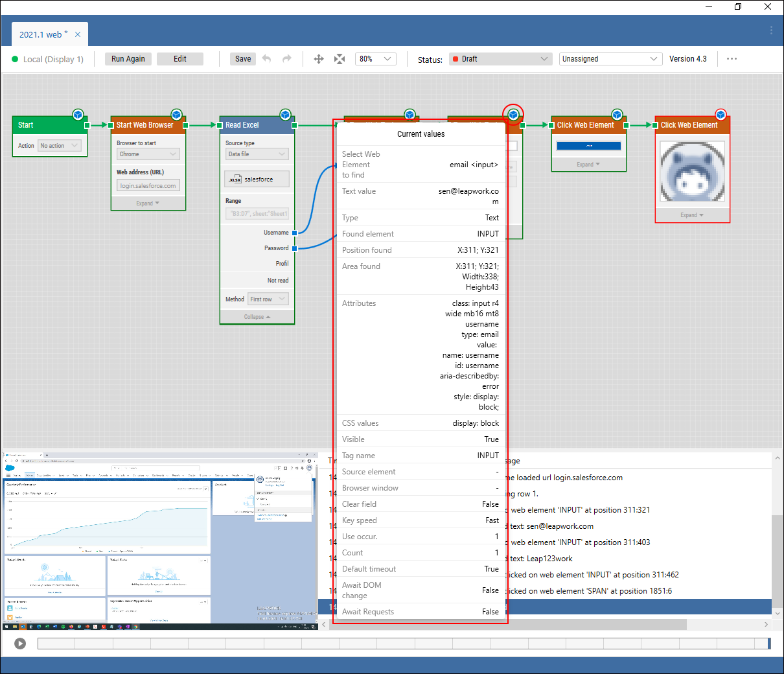
Task: Close the 2021.1 web tab
Action: [x=78, y=34]
